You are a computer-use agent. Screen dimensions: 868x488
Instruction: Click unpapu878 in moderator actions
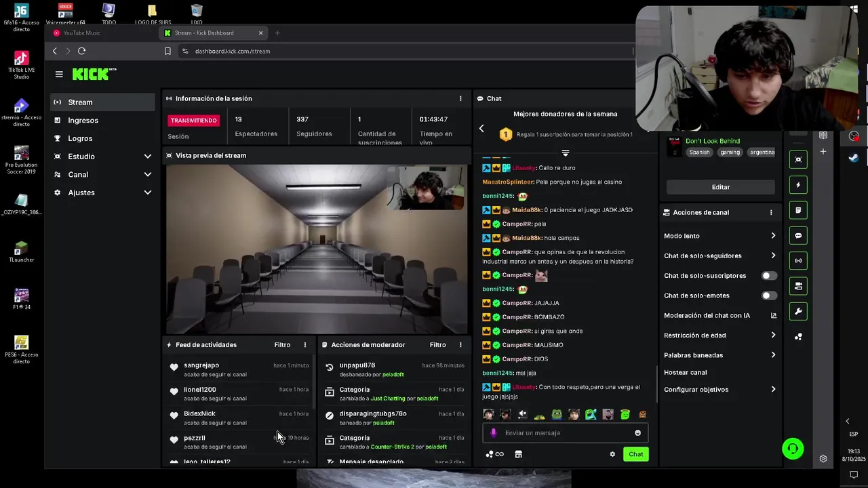tap(357, 365)
